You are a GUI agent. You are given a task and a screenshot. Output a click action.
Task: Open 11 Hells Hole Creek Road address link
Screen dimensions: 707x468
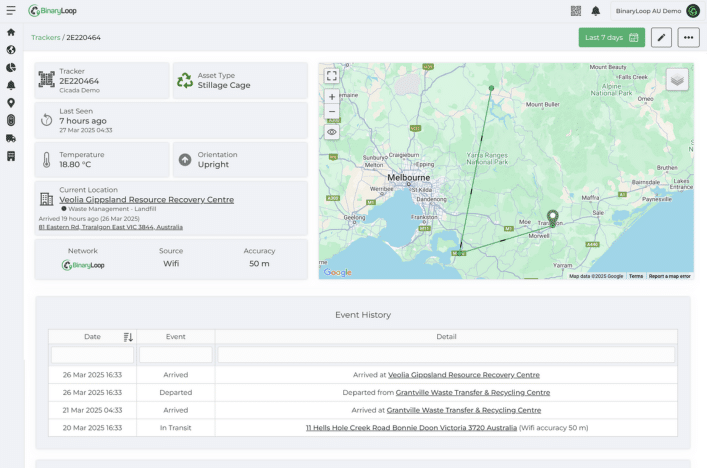pyautogui.click(x=411, y=427)
